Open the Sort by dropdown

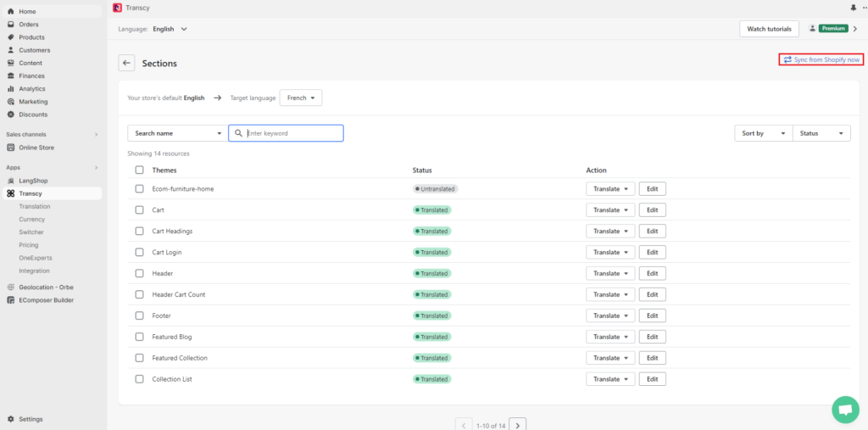coord(764,133)
